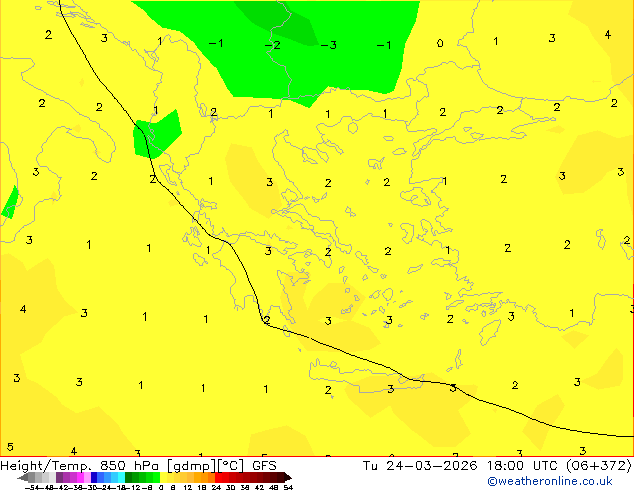Select the cyan swatch near -18 on legend
The height and width of the screenshot is (490, 634).
(x=122, y=477)
